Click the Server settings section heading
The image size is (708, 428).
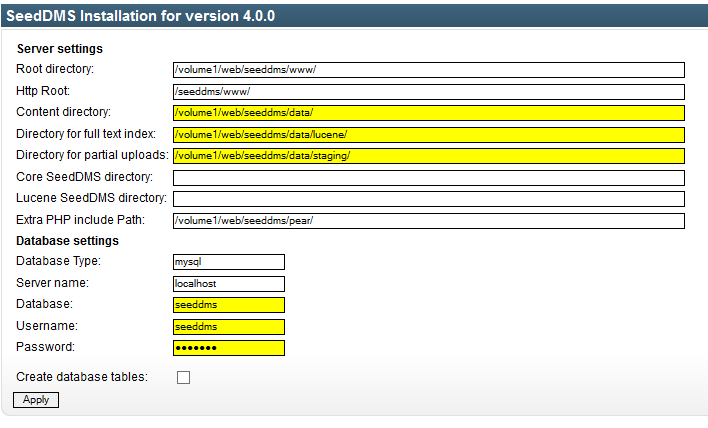pos(60,48)
